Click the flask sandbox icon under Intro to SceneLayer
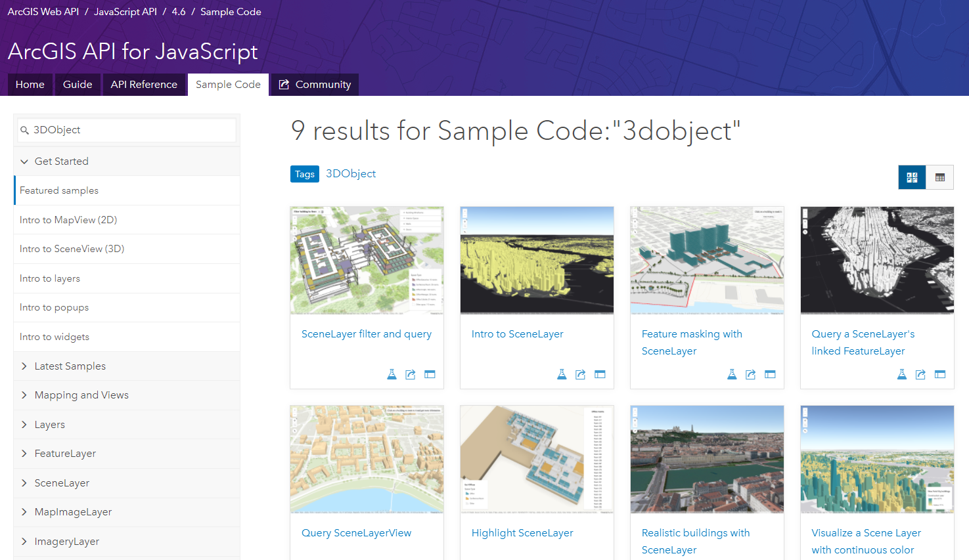This screenshot has width=969, height=560. [x=562, y=374]
